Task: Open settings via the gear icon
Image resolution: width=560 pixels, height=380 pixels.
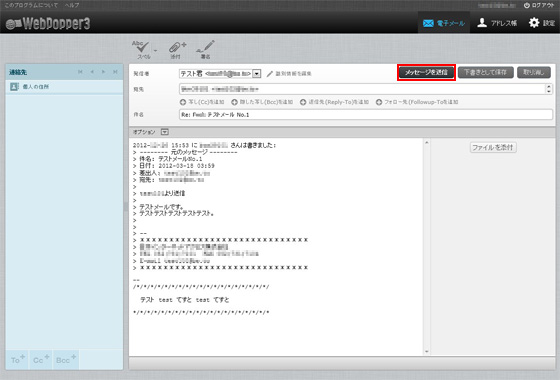Action: point(541,23)
